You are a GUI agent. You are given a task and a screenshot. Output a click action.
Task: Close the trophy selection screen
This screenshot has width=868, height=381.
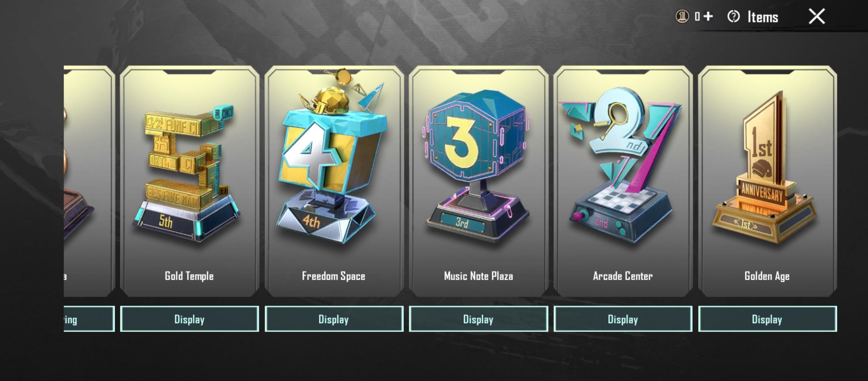click(x=816, y=17)
